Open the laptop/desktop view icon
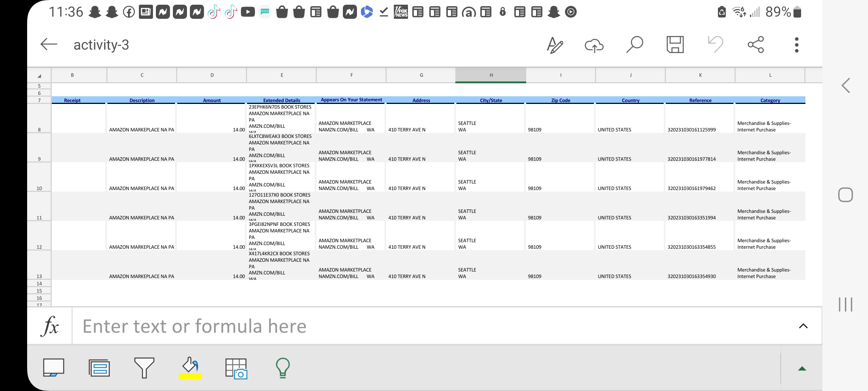The image size is (868, 391). pyautogui.click(x=54, y=368)
